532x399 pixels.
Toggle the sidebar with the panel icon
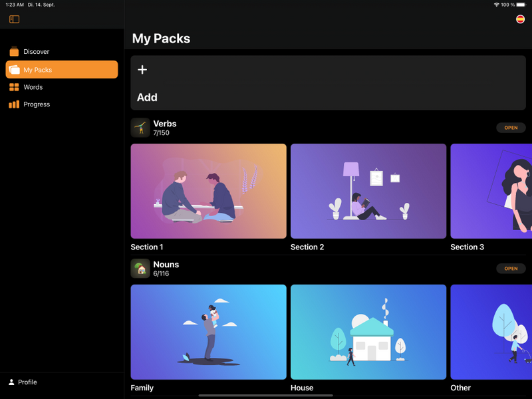[14, 19]
